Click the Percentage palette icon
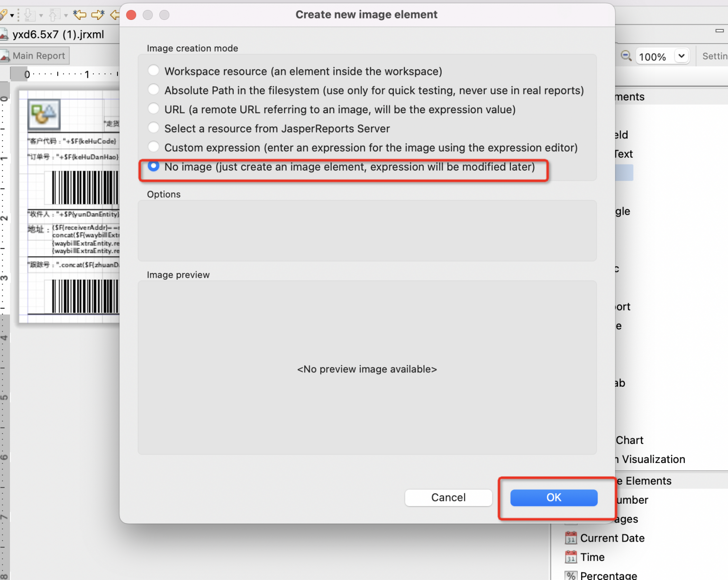 pos(571,575)
